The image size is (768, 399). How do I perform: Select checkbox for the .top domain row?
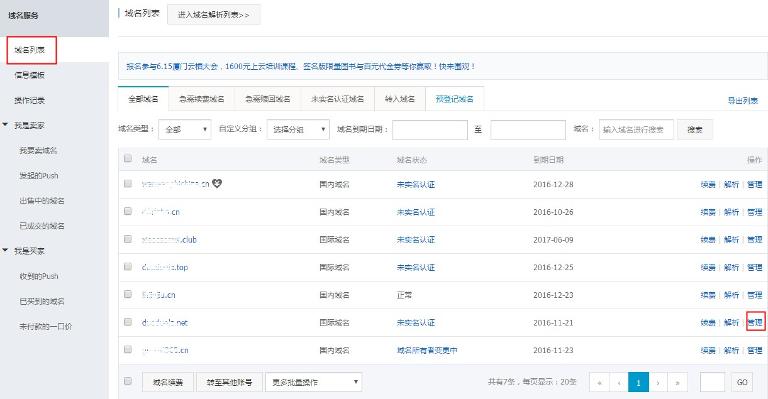[x=128, y=266]
